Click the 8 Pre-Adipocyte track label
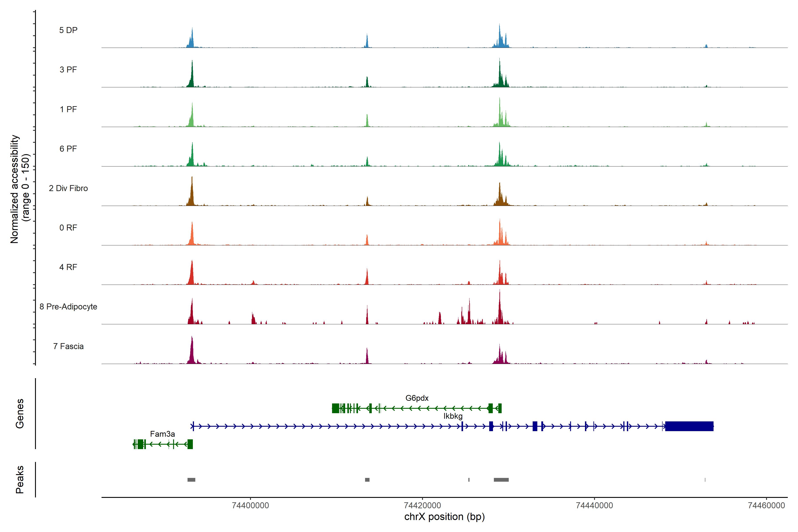The width and height of the screenshot is (798, 532). point(68,307)
